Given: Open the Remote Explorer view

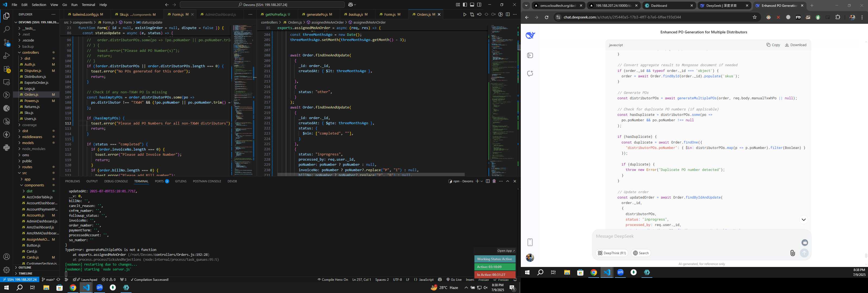Looking at the screenshot, I should 7,82.
